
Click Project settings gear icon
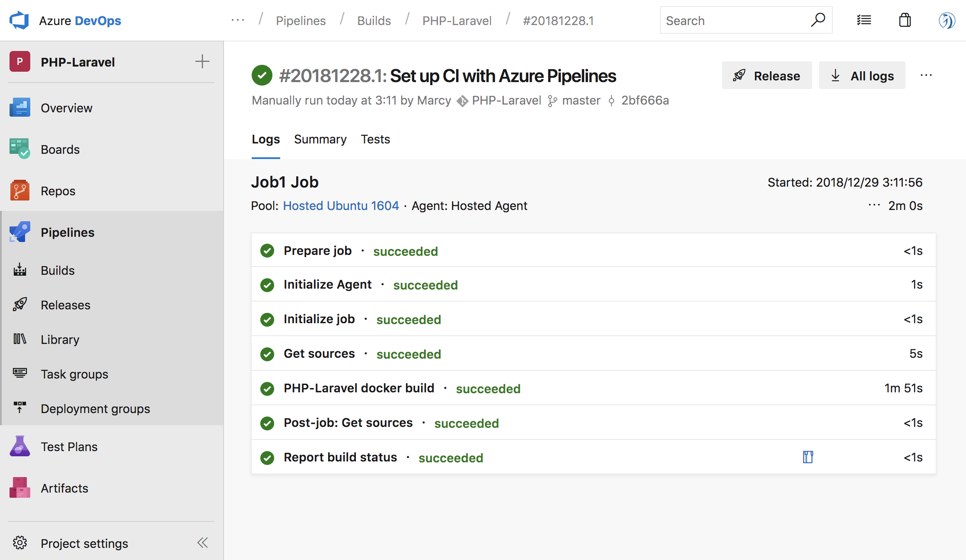click(19, 543)
